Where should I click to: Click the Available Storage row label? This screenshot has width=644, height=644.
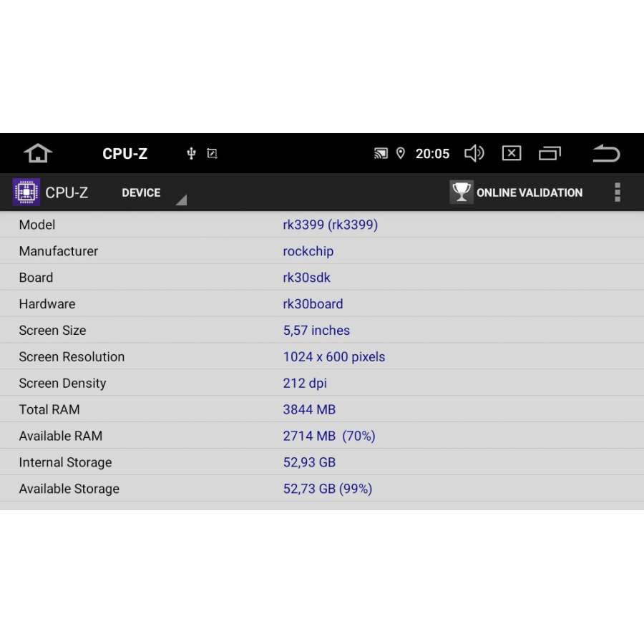(69, 489)
